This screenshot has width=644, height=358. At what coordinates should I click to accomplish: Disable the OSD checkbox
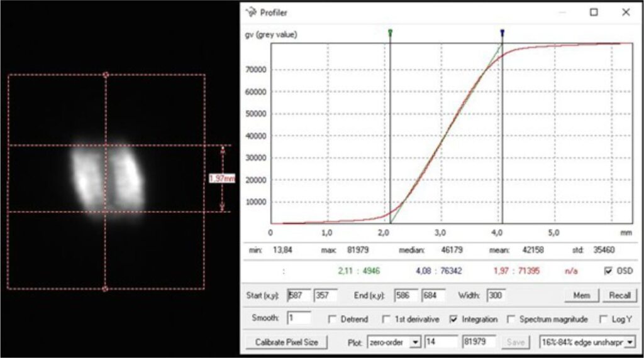[608, 271]
